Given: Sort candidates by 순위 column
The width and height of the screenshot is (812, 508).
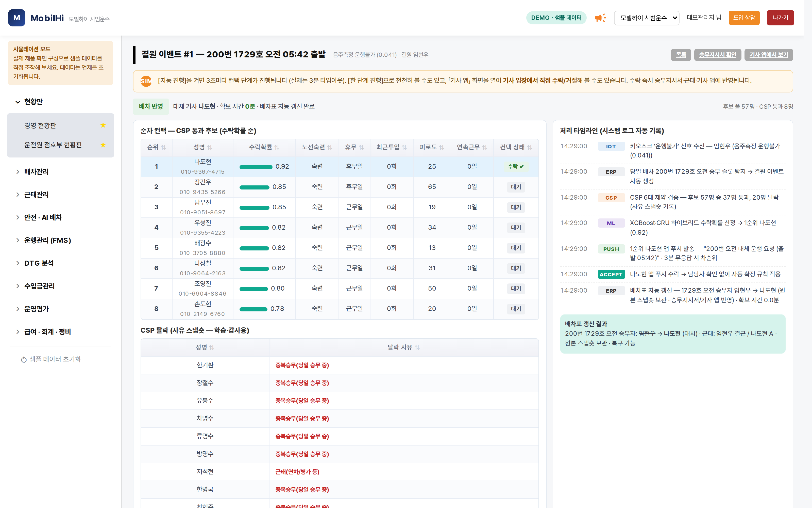Looking at the screenshot, I should [156, 147].
